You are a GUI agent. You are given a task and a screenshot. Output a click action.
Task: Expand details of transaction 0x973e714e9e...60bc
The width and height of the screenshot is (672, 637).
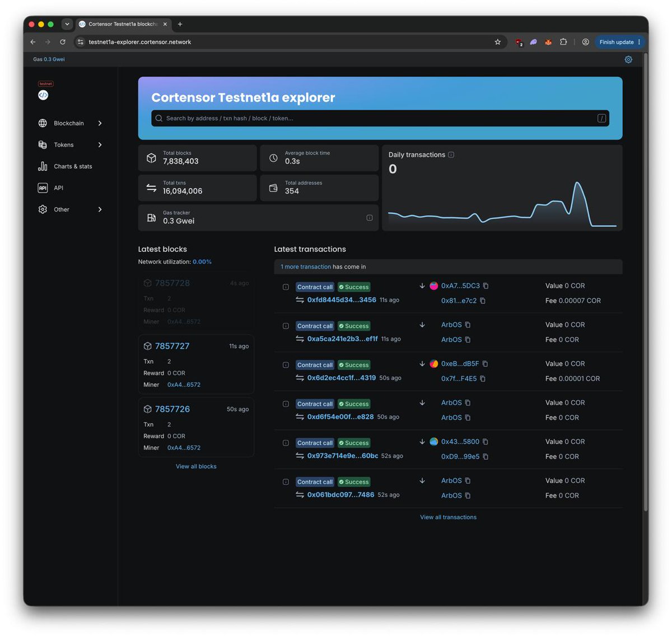click(x=286, y=443)
